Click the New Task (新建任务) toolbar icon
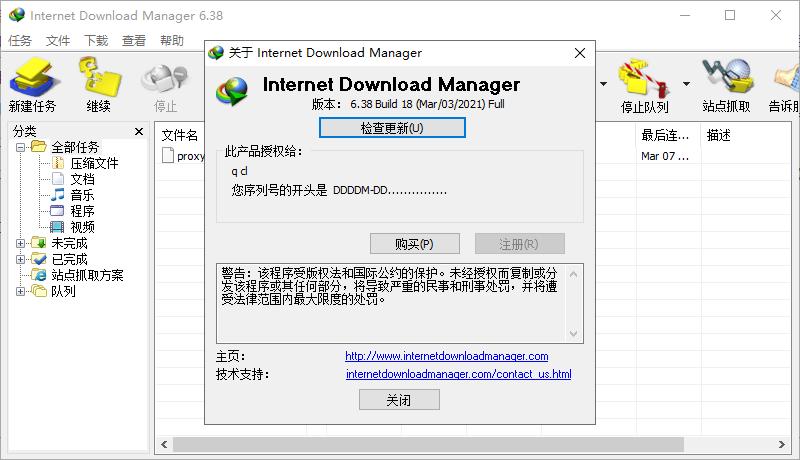Viewport: 800px width, 460px height. pyautogui.click(x=34, y=85)
